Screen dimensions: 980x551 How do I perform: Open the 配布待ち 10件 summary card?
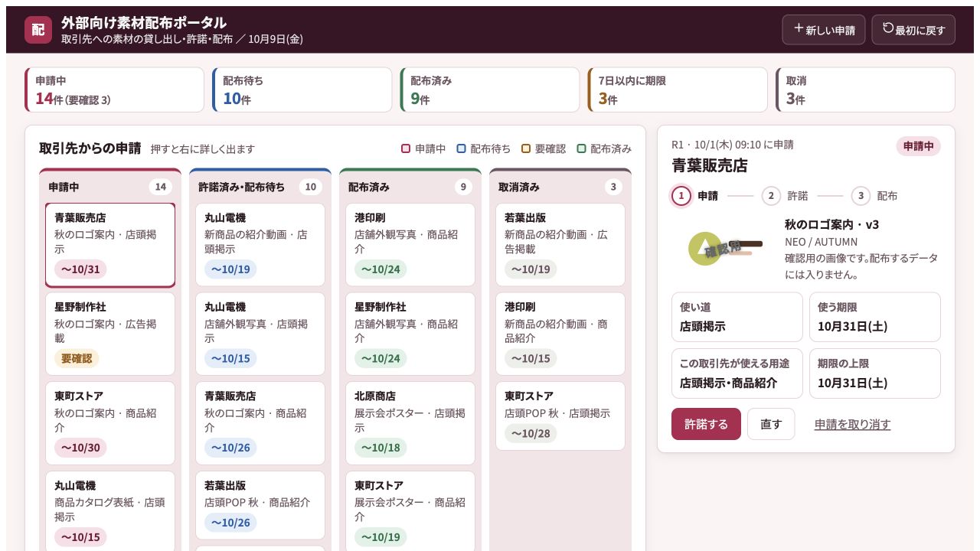click(x=302, y=90)
